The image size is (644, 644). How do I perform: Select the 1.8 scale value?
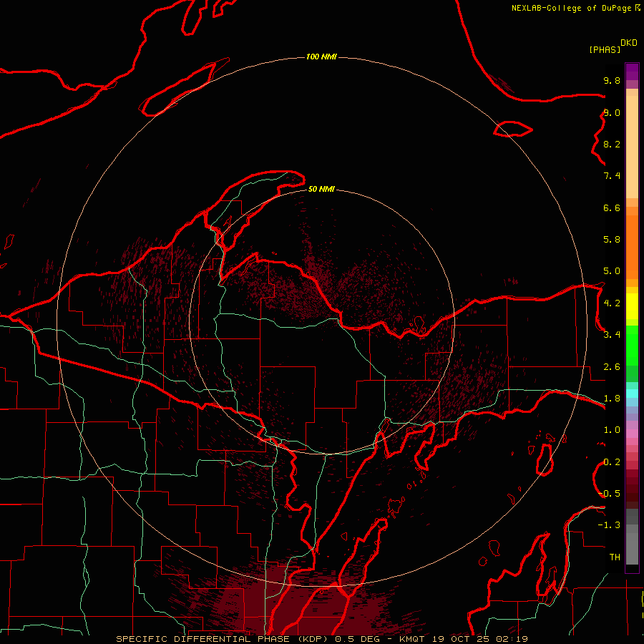coord(612,399)
